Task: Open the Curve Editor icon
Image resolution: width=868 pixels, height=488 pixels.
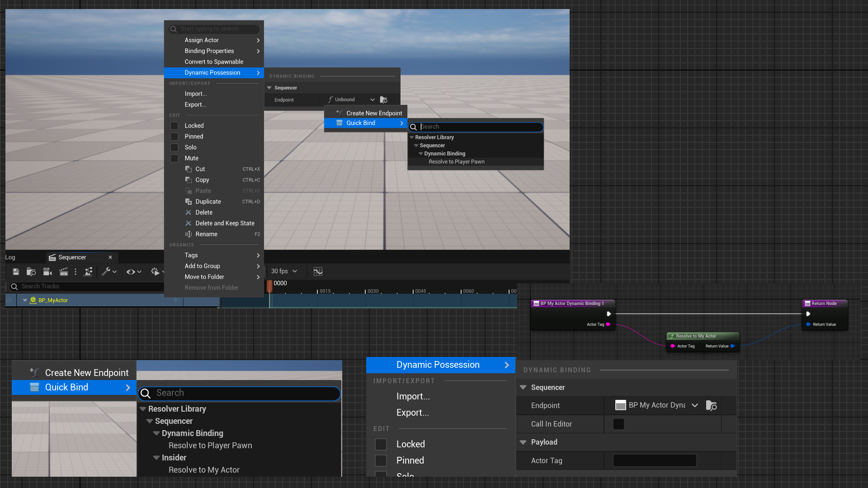Action: (x=318, y=271)
